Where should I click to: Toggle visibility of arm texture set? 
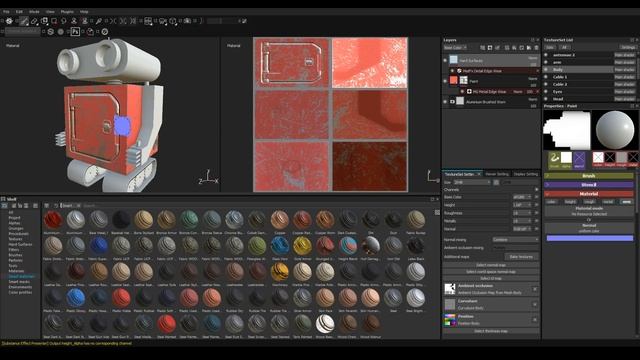(546, 62)
